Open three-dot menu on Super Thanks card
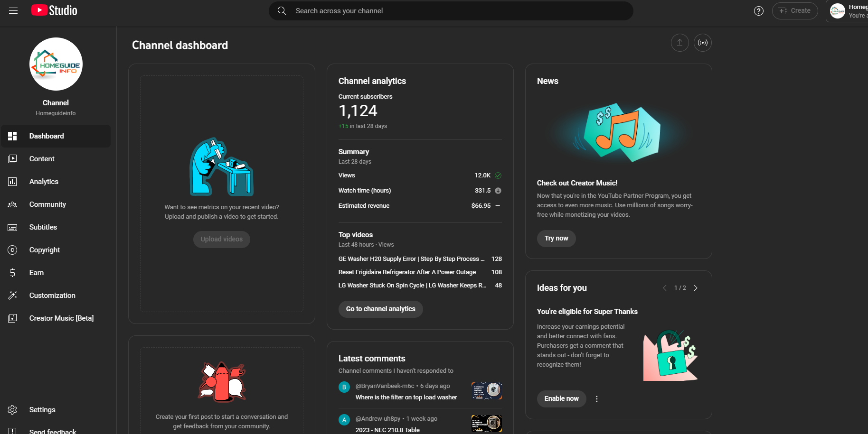 (597, 399)
